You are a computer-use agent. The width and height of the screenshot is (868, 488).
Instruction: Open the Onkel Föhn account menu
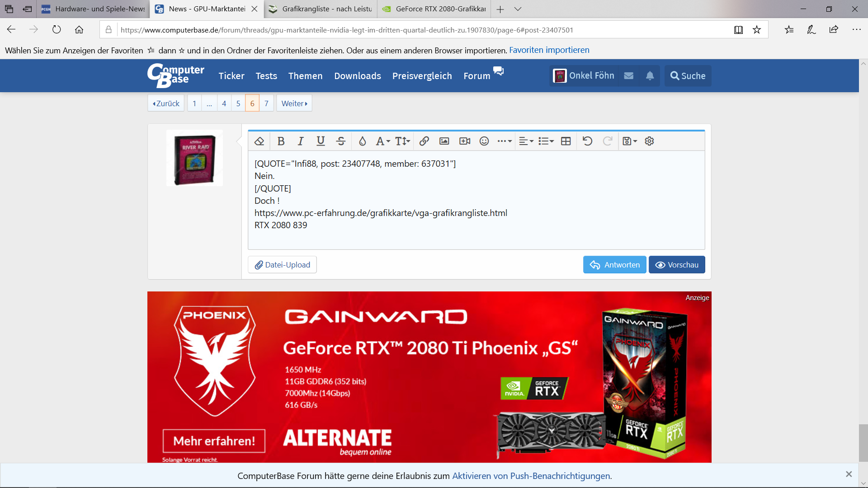[584, 76]
